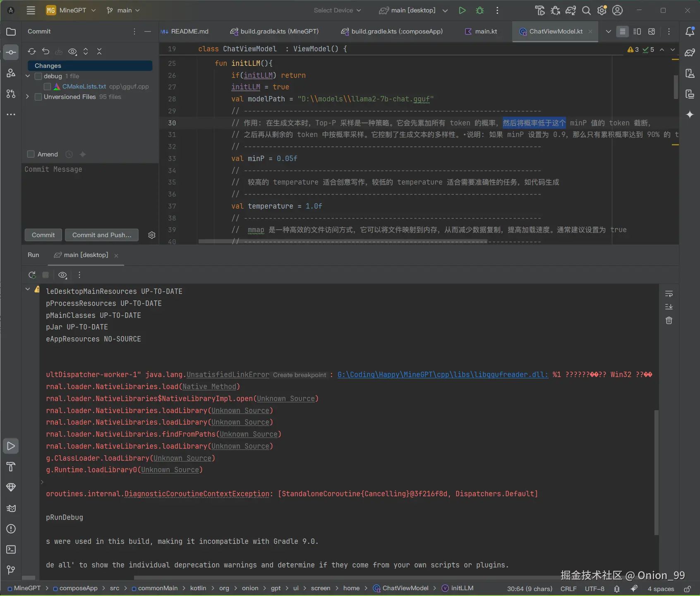Click Rollback icon in Commit panel
700x596 pixels.
click(46, 51)
